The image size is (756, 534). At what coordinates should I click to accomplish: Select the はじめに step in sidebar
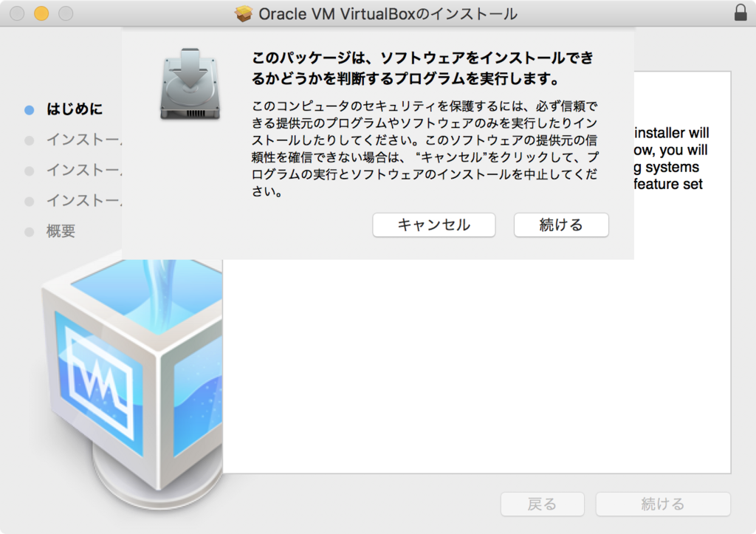(75, 109)
